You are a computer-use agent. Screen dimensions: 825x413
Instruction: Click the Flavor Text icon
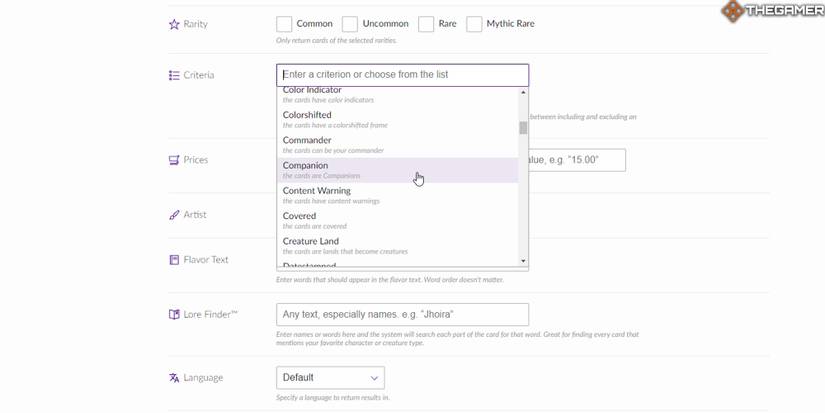(174, 260)
